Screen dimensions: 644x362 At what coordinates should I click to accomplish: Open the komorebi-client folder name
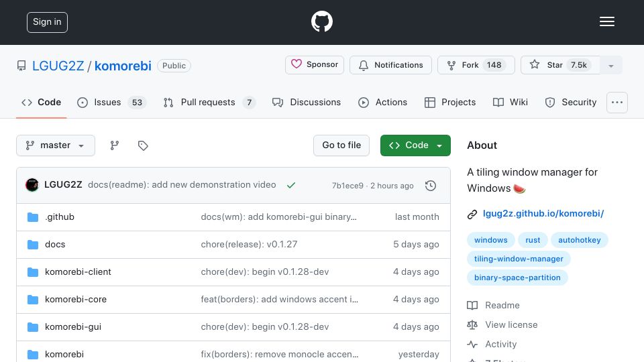[x=78, y=271]
